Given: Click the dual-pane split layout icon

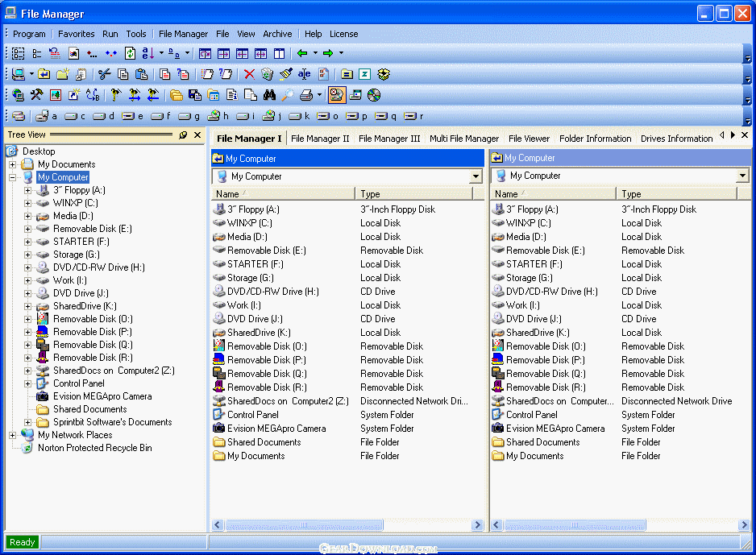Looking at the screenshot, I should (279, 53).
